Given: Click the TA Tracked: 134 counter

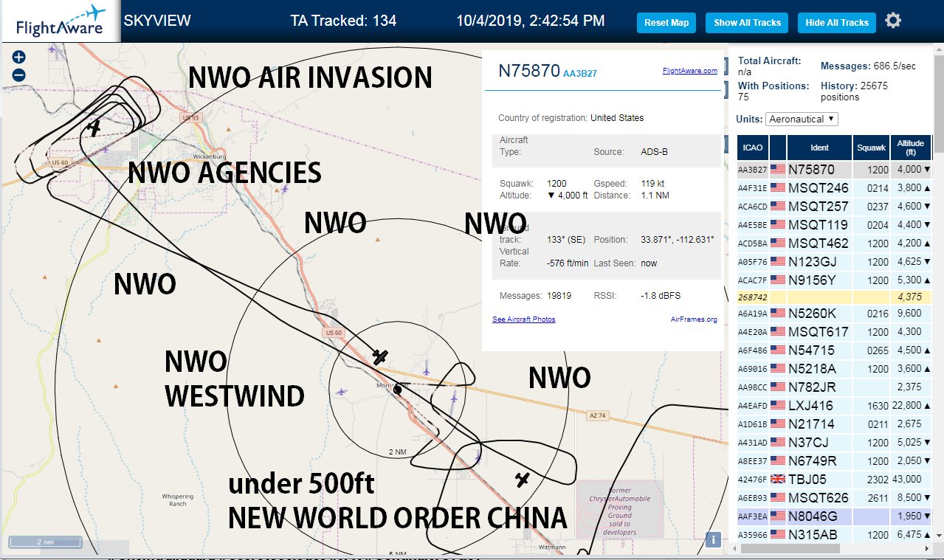Looking at the screenshot, I should pyautogui.click(x=343, y=21).
